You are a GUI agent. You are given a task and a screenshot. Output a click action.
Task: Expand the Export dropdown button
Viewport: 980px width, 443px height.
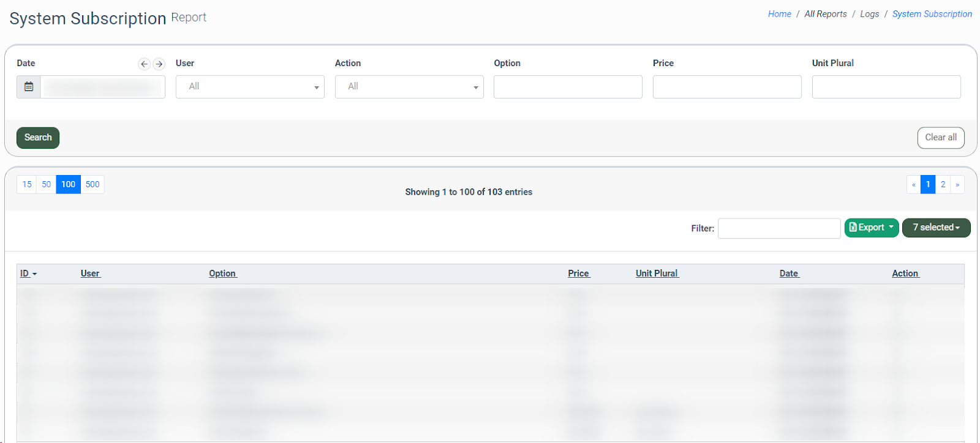click(872, 228)
